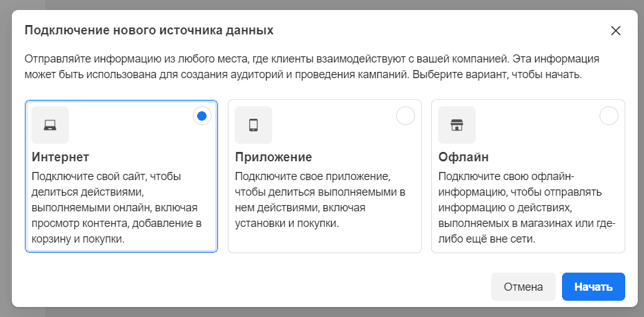Select the Офлайн radio button
644x317 pixels.
(x=609, y=116)
